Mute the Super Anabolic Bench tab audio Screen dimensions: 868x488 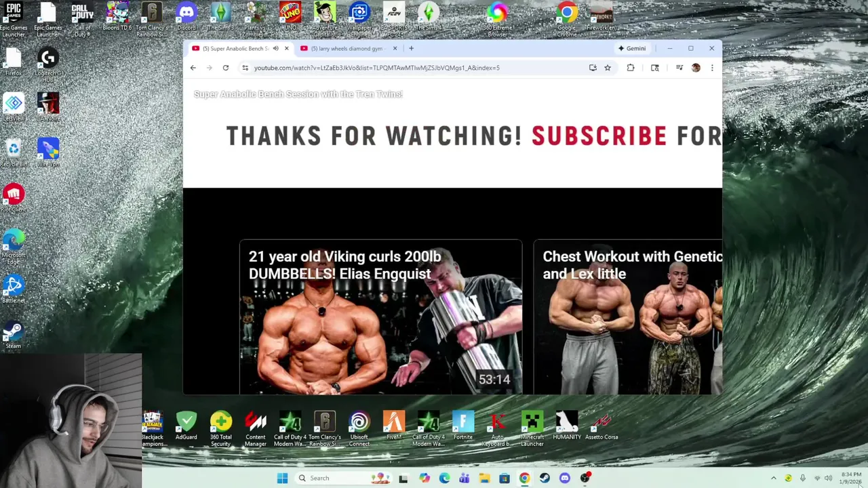(275, 48)
